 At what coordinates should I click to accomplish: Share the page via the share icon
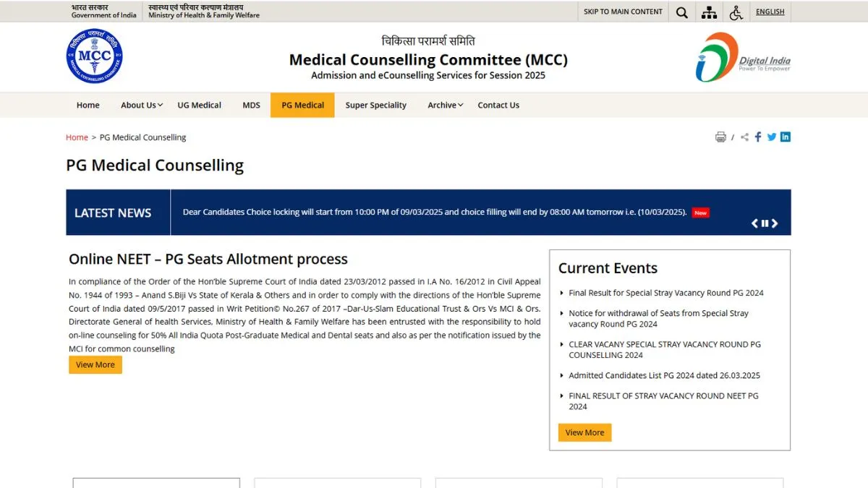744,137
